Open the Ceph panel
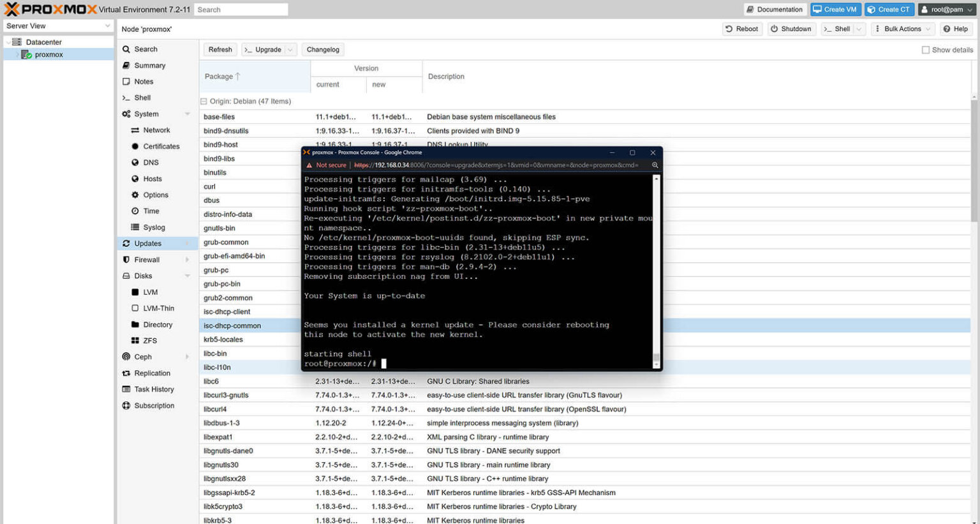The image size is (980, 524). [143, 357]
